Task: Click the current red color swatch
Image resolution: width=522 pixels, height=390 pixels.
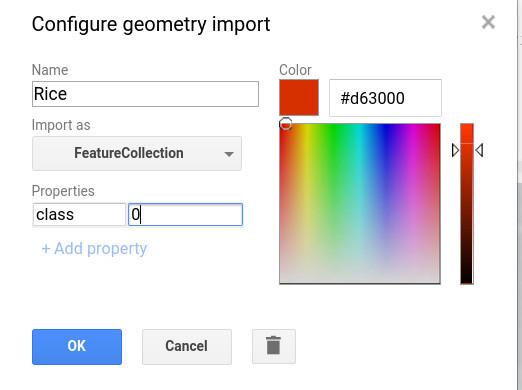Action: tap(299, 97)
